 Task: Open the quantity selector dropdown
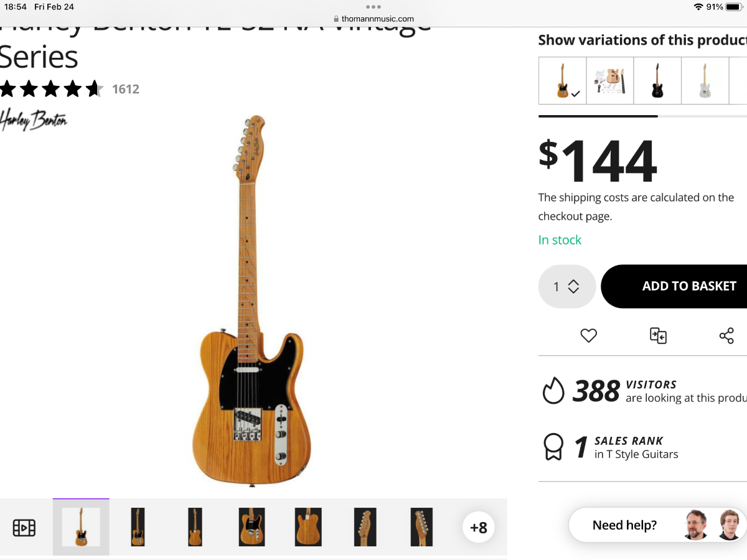pos(567,286)
